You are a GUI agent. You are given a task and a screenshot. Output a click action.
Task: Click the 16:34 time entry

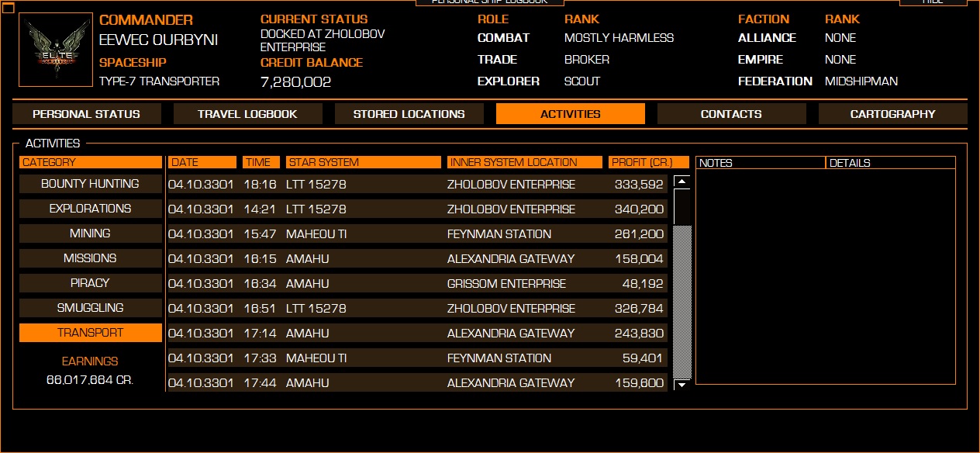[x=261, y=284]
